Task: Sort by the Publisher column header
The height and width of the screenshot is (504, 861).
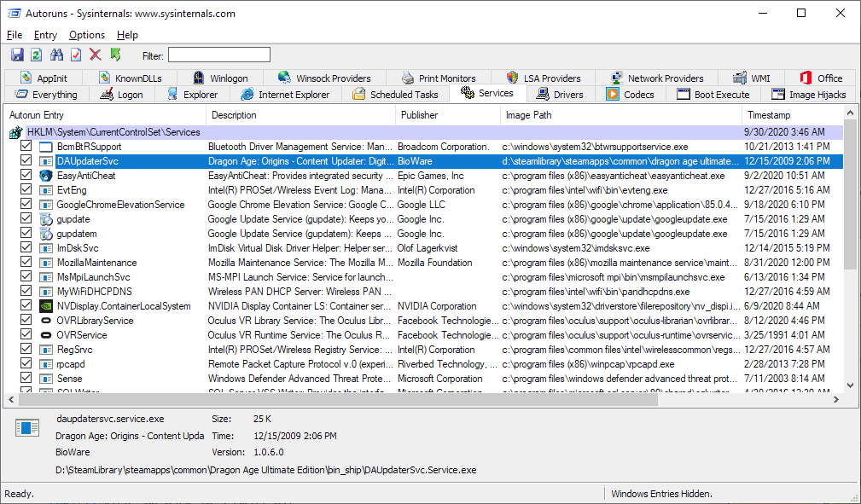Action: (419, 115)
